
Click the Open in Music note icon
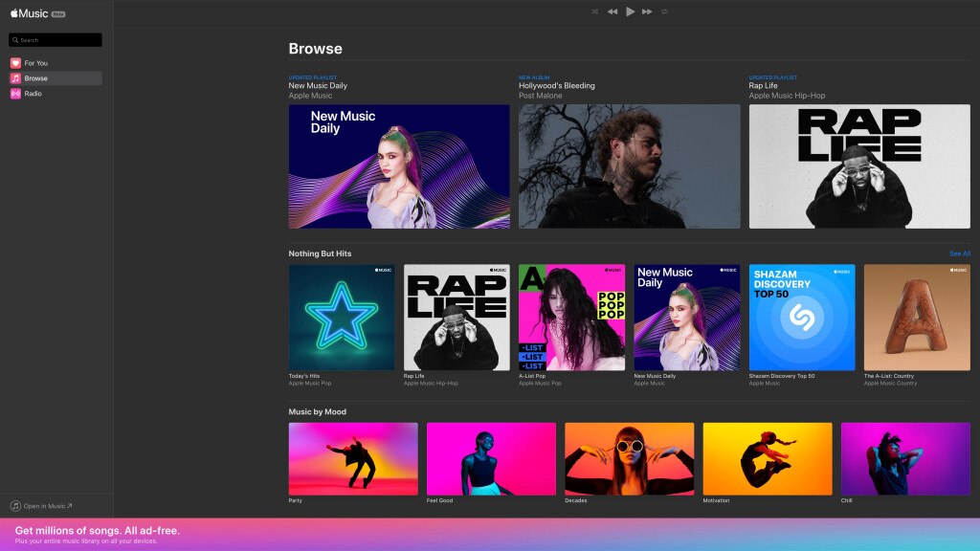point(15,506)
